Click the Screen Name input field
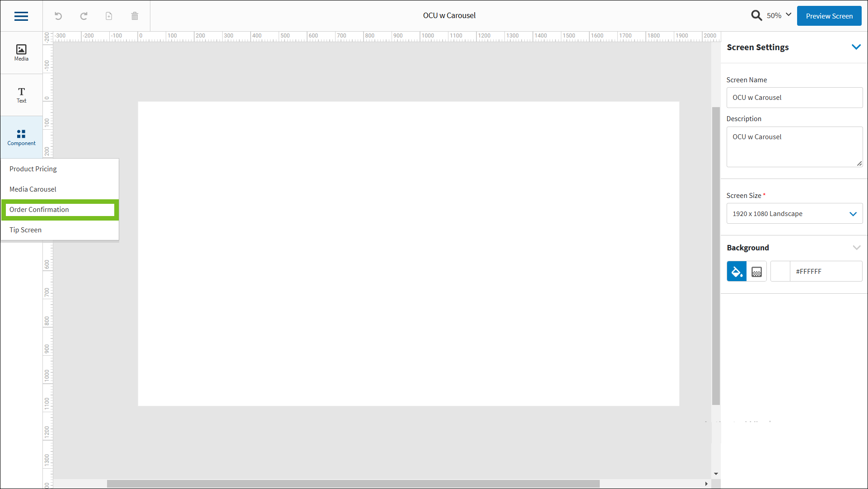This screenshot has width=868, height=489. click(x=794, y=98)
